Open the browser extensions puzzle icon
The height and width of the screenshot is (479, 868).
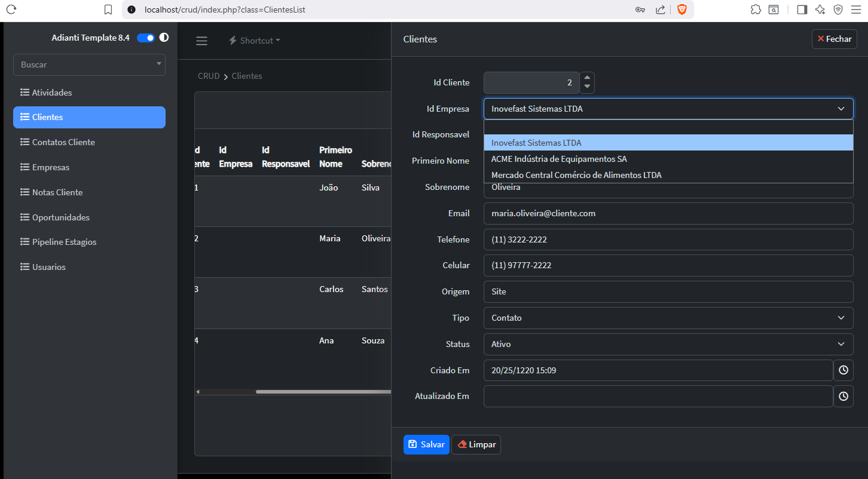(756, 10)
